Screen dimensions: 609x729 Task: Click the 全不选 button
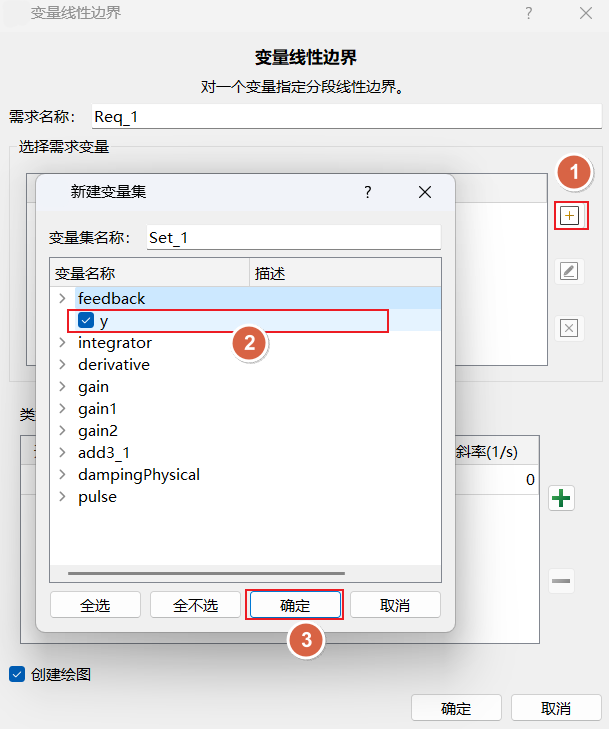195,605
